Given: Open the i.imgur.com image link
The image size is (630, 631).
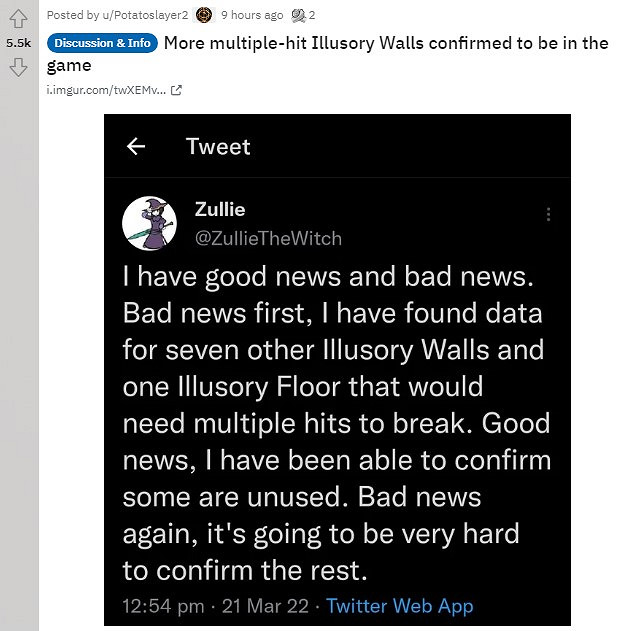Looking at the screenshot, I should pyautogui.click(x=107, y=91).
